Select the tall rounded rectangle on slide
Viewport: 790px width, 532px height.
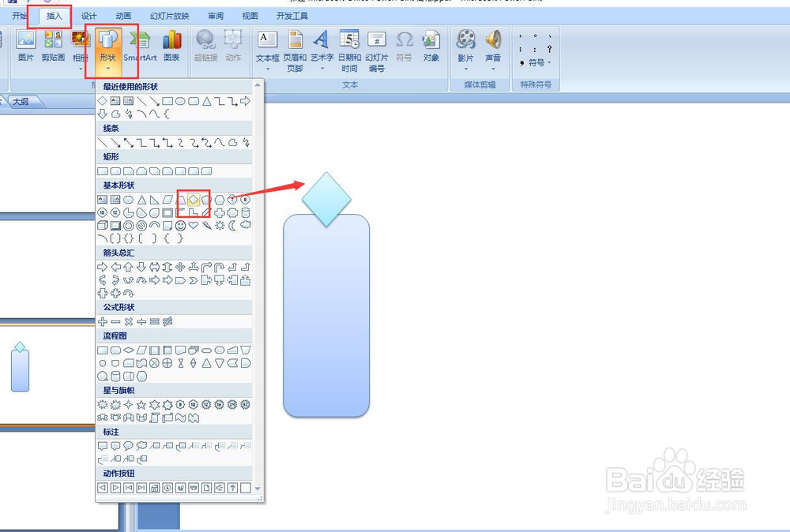coord(326,316)
